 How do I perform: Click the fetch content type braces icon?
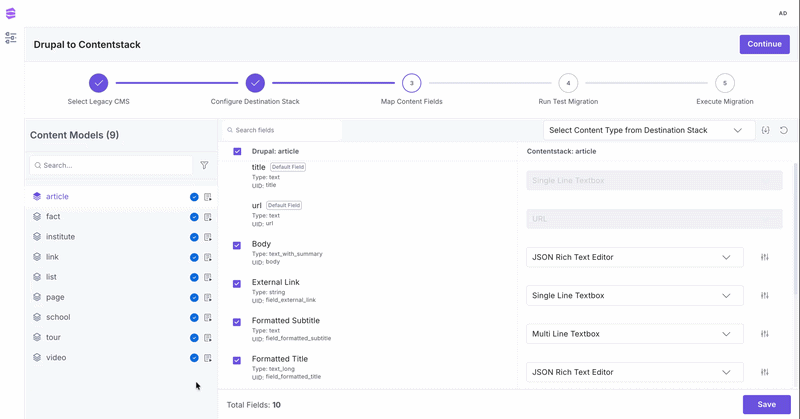pyautogui.click(x=765, y=130)
